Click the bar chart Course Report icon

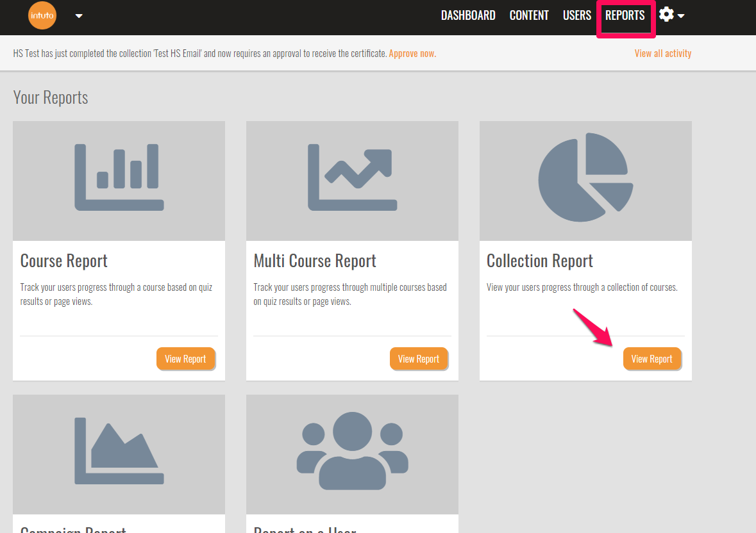point(119,177)
